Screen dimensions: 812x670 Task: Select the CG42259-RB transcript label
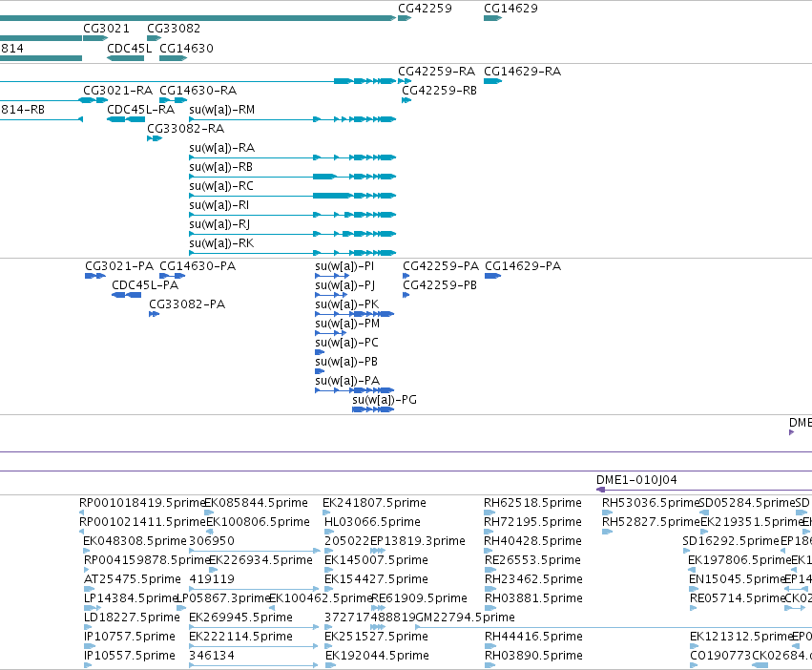pyautogui.click(x=439, y=90)
